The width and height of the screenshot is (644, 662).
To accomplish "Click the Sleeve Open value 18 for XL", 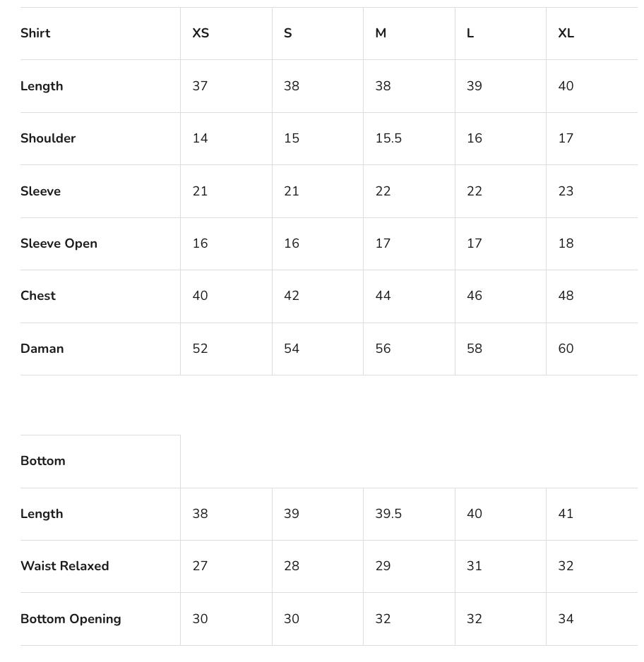I will pyautogui.click(x=566, y=243).
